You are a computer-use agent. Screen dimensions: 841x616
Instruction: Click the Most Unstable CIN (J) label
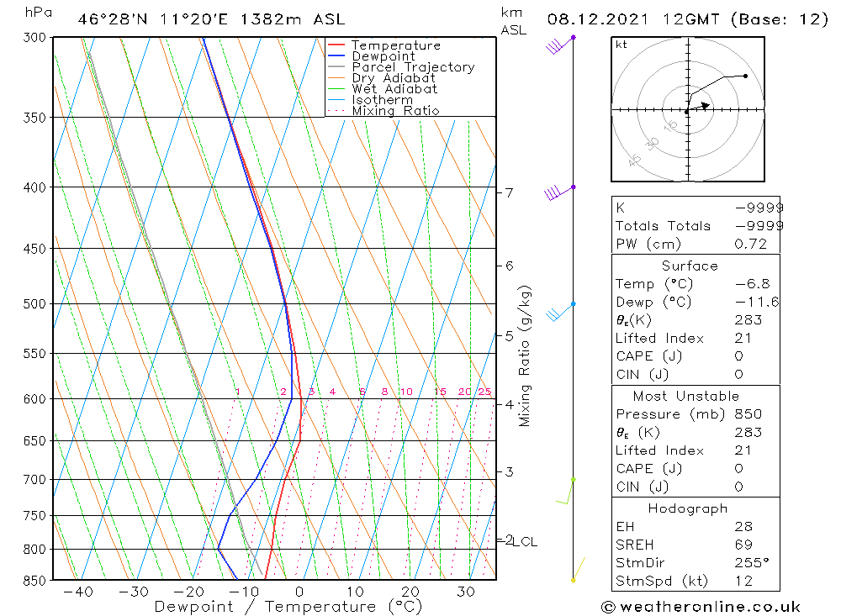pyautogui.click(x=642, y=487)
